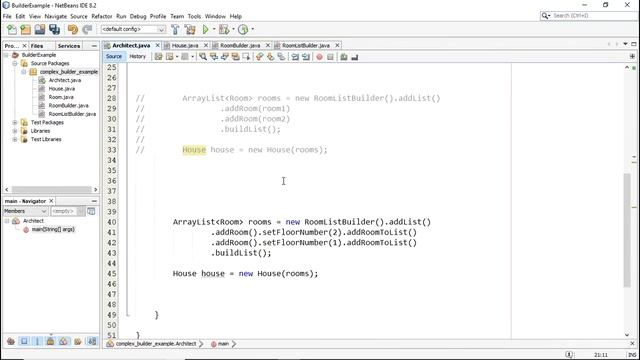This screenshot has height=360, width=640.
Task: Open the Members dropdown in Navigator
Action: pyautogui.click(x=25, y=211)
